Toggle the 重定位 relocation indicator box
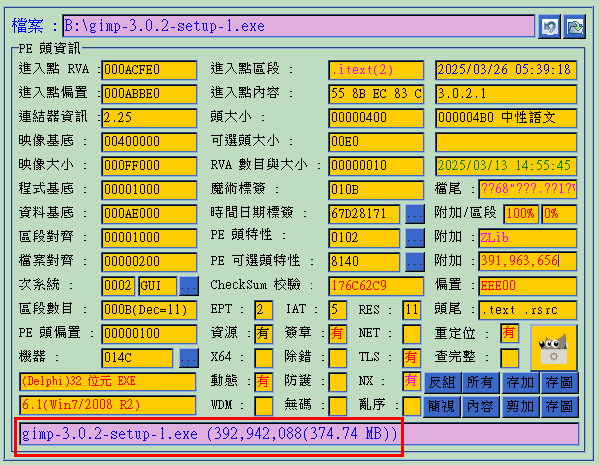Viewport: 599px width, 465px height. 510,333
